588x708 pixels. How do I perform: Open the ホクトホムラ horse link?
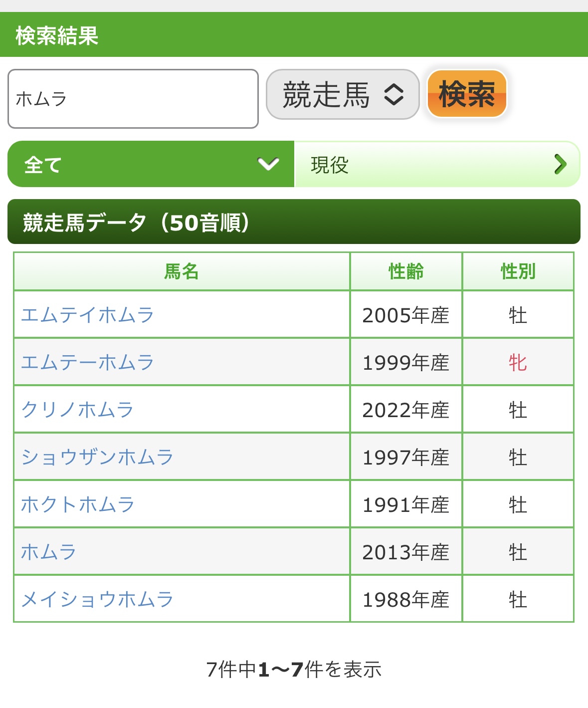pyautogui.click(x=77, y=504)
